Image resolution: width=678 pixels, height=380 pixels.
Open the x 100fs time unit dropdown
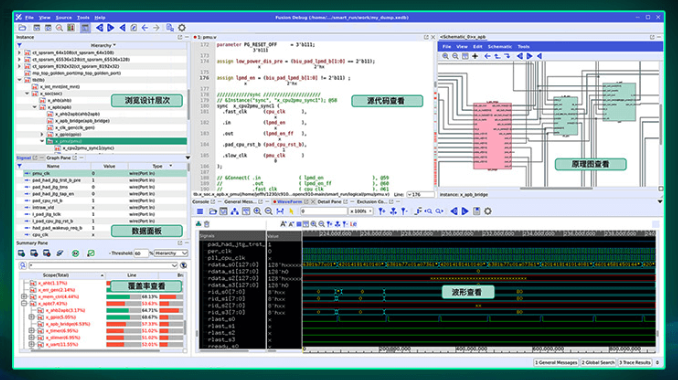361,211
